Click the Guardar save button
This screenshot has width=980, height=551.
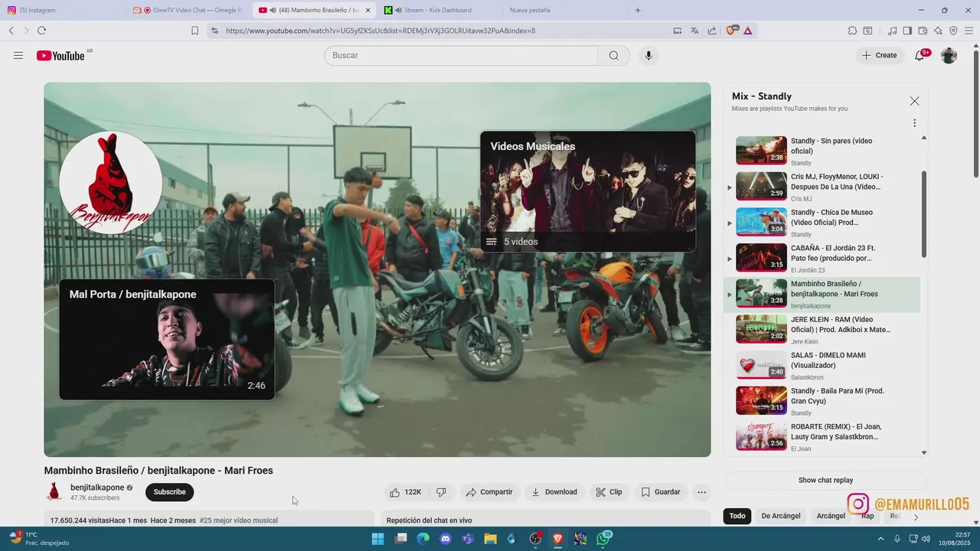point(661,492)
